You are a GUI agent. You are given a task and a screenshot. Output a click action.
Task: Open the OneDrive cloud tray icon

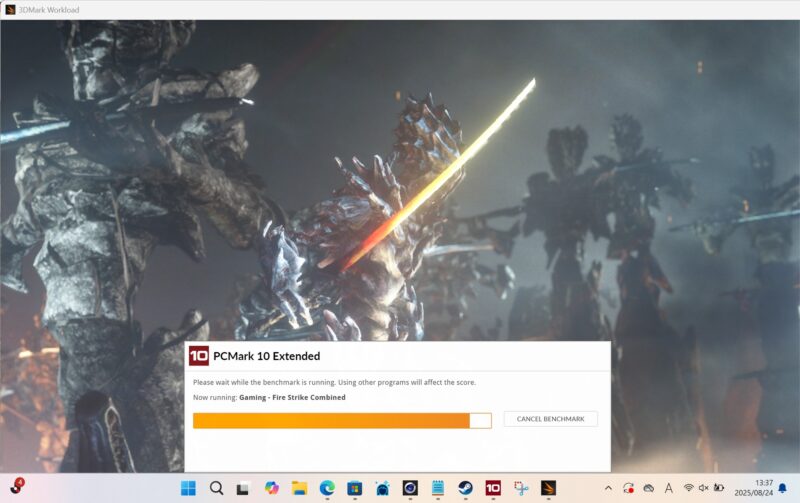click(648, 488)
